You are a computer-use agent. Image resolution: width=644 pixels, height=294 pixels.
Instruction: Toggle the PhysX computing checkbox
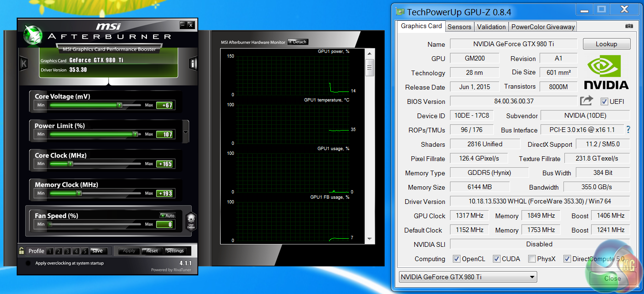click(532, 259)
